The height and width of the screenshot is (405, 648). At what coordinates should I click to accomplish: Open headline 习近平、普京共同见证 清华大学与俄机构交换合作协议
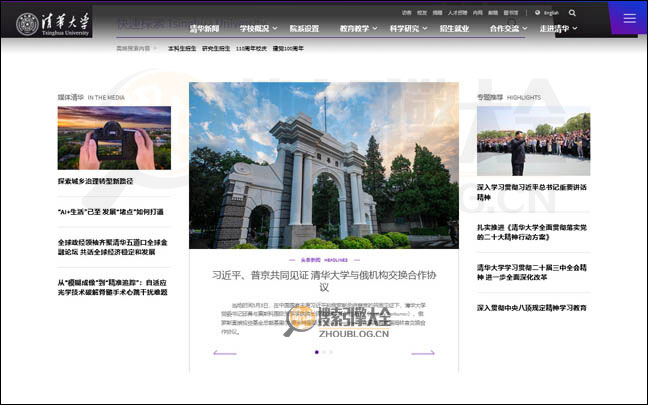tap(324, 281)
